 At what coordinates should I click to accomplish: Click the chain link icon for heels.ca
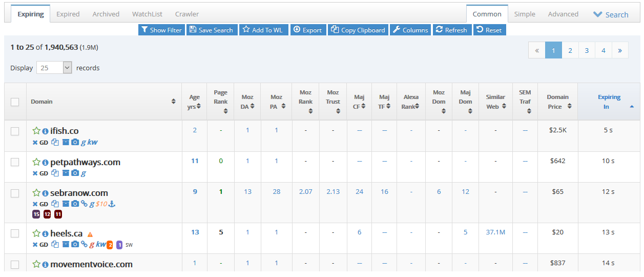point(84,245)
